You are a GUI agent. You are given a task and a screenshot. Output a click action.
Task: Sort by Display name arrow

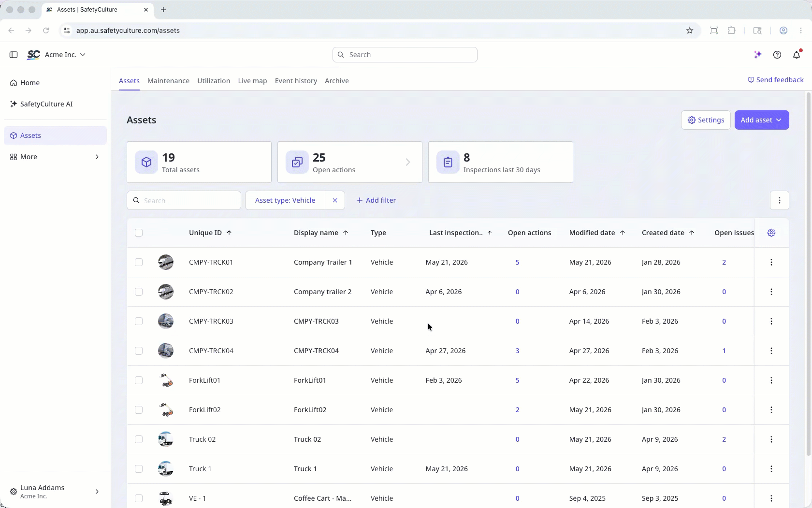pyautogui.click(x=346, y=233)
